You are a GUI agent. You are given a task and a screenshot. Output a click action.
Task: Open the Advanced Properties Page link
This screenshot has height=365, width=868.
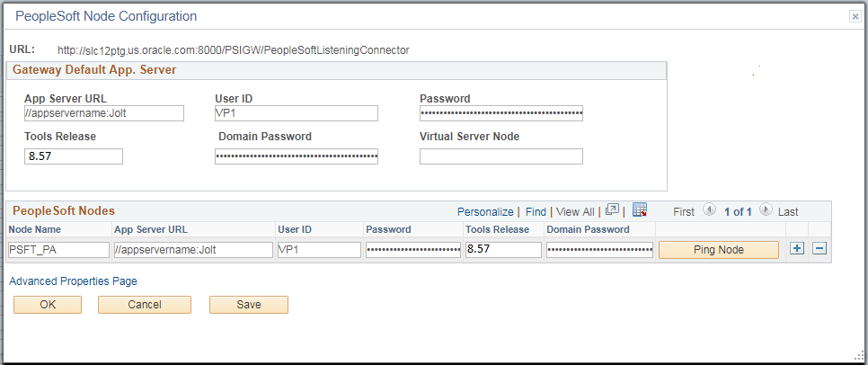click(73, 281)
